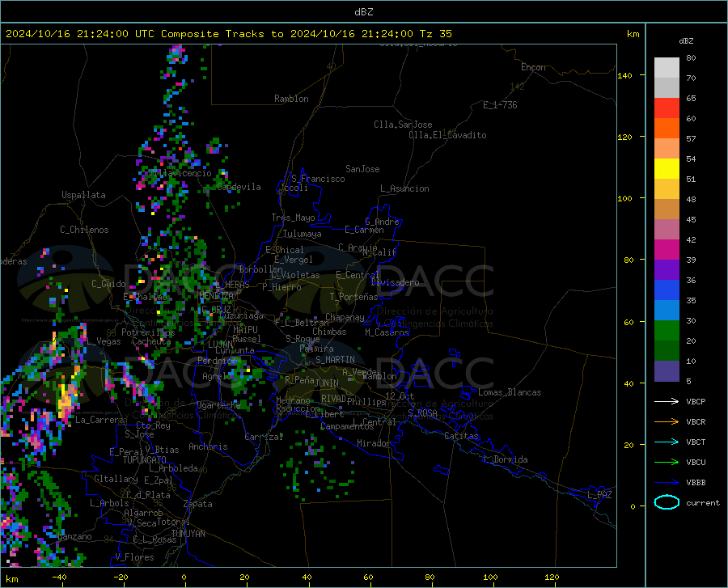The height and width of the screenshot is (588, 728).
Task: Click the 'Potrerillos' map label
Action: click(148, 332)
